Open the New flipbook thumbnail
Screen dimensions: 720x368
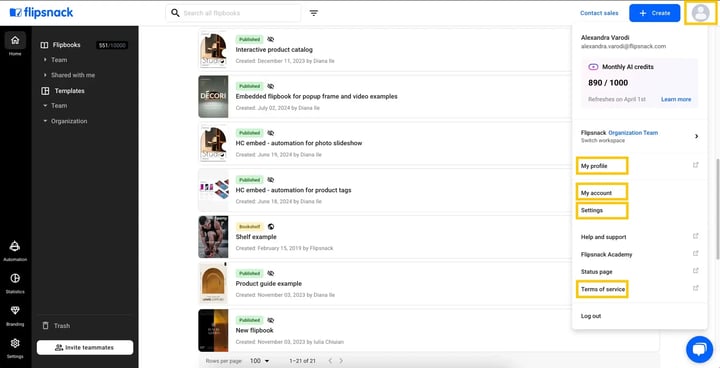pyautogui.click(x=213, y=330)
